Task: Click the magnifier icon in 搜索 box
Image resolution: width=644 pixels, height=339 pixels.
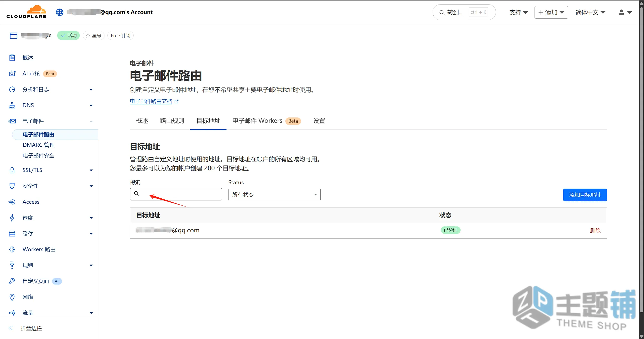Action: point(137,194)
